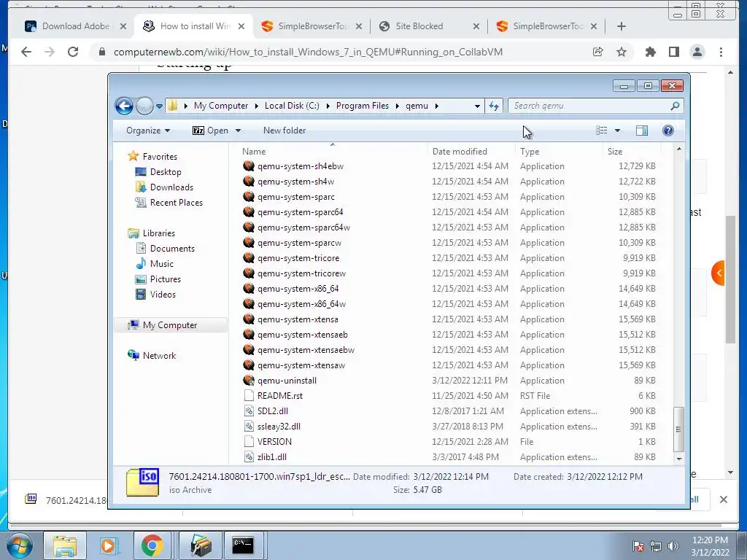Image resolution: width=747 pixels, height=560 pixels.
Task: Click Program Files in the breadcrumb
Action: pyautogui.click(x=363, y=106)
